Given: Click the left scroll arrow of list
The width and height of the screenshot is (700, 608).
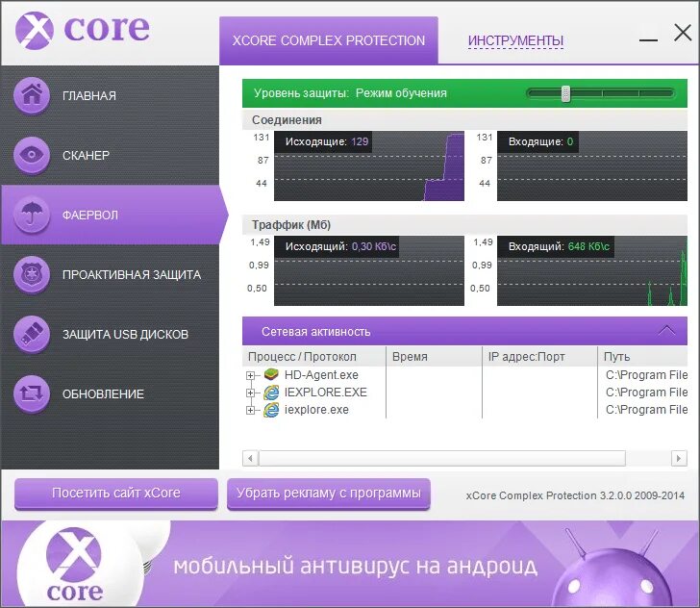Looking at the screenshot, I should coord(250,458).
